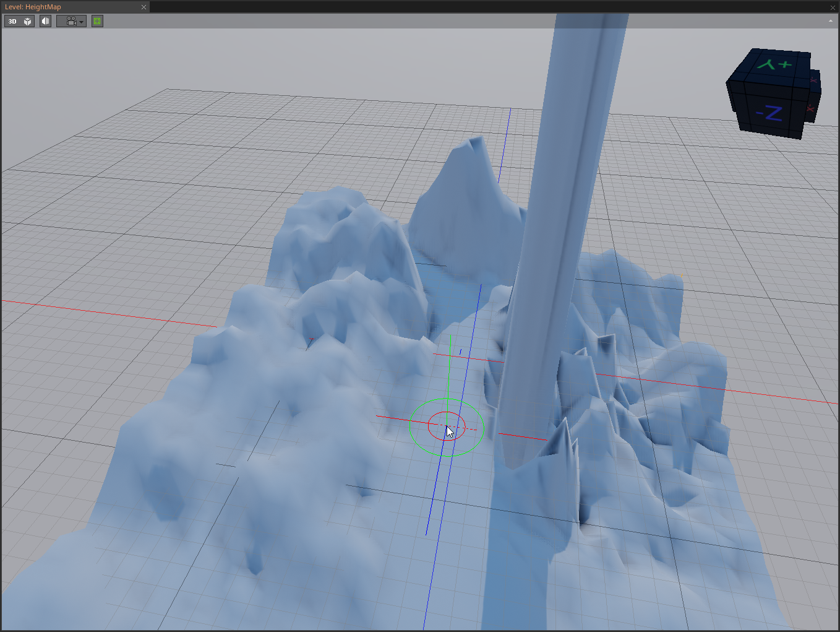Screen dimensions: 840x632
Task: Open the camera options dropdown
Action: 72,21
